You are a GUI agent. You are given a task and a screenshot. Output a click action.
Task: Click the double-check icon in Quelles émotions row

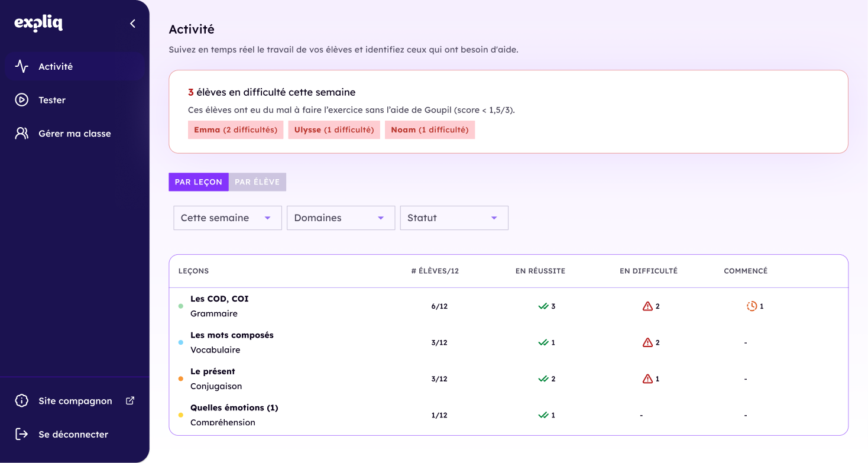tap(543, 415)
